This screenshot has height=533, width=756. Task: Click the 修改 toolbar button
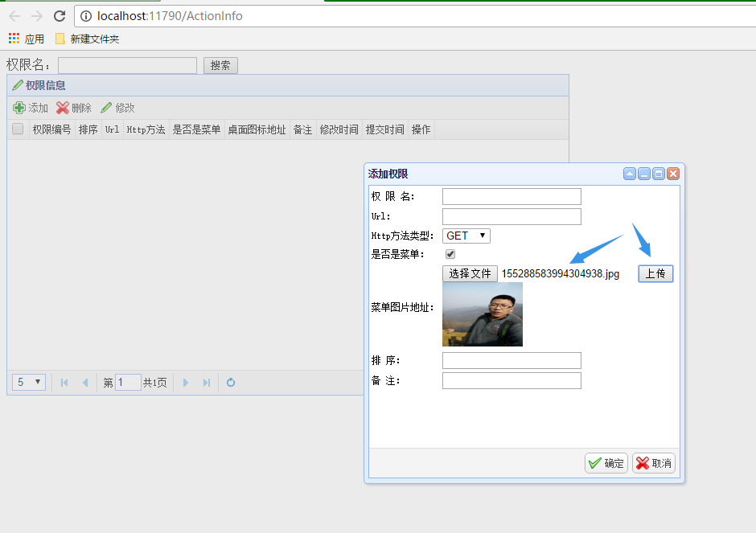pos(117,108)
